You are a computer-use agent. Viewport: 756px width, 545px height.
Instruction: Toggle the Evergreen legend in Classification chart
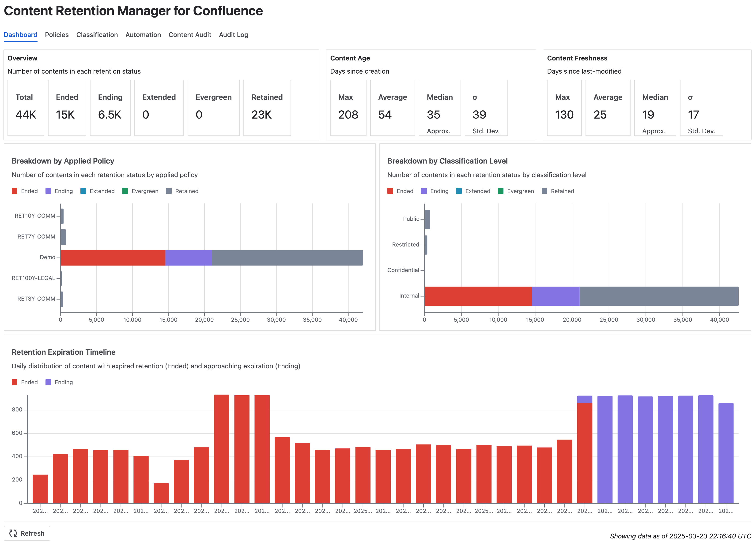click(516, 191)
